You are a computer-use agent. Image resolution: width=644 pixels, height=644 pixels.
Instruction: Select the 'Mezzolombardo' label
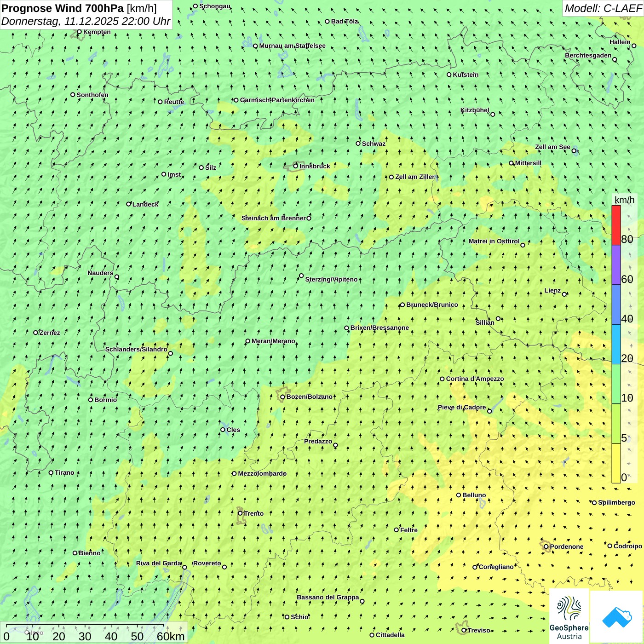pos(262,473)
